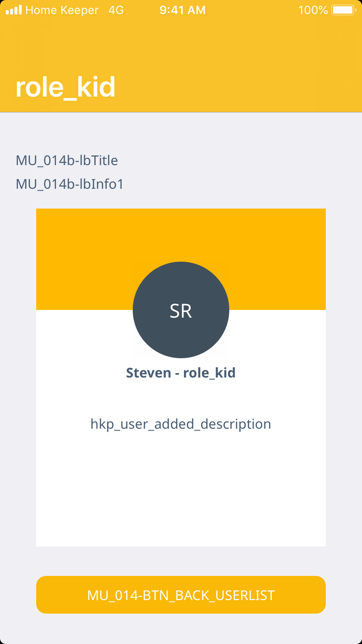The image size is (362, 644).
Task: Tap the Home Keeper carrier label
Action: pyautogui.click(x=62, y=10)
